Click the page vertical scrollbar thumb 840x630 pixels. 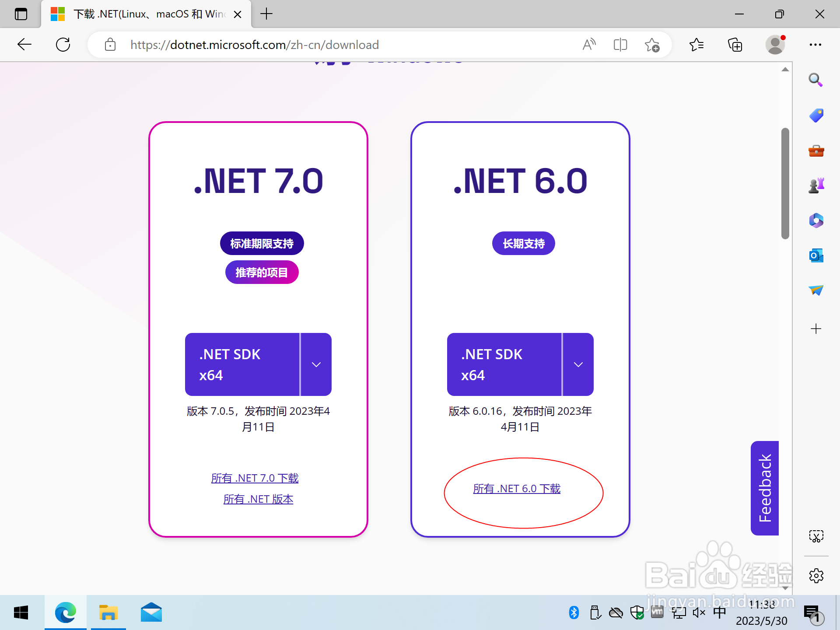(x=785, y=184)
